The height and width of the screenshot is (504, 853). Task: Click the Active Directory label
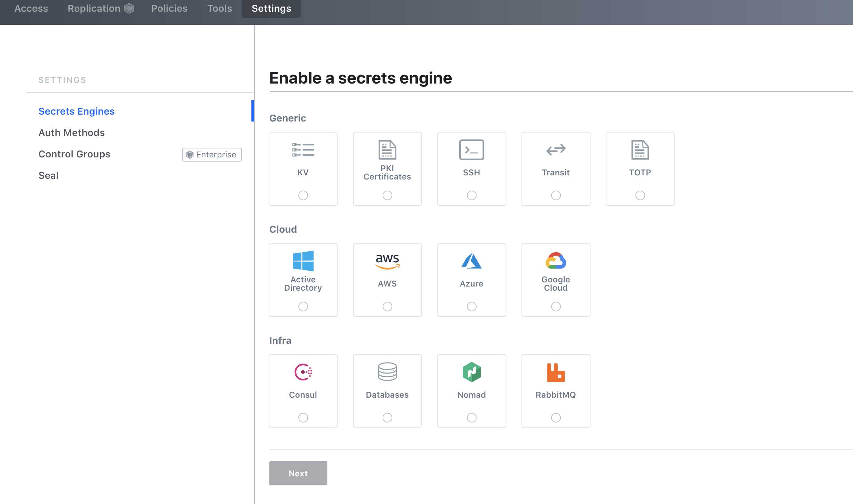(x=303, y=284)
